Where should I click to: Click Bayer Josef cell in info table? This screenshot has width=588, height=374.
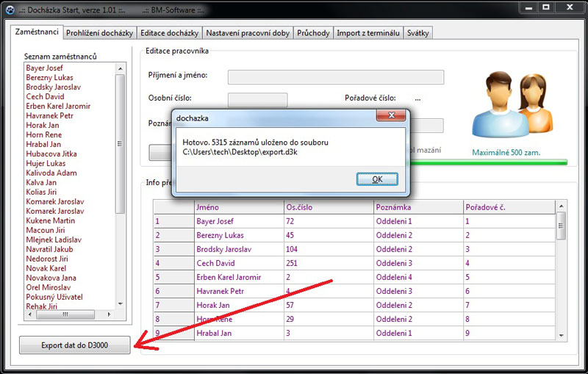(240, 221)
